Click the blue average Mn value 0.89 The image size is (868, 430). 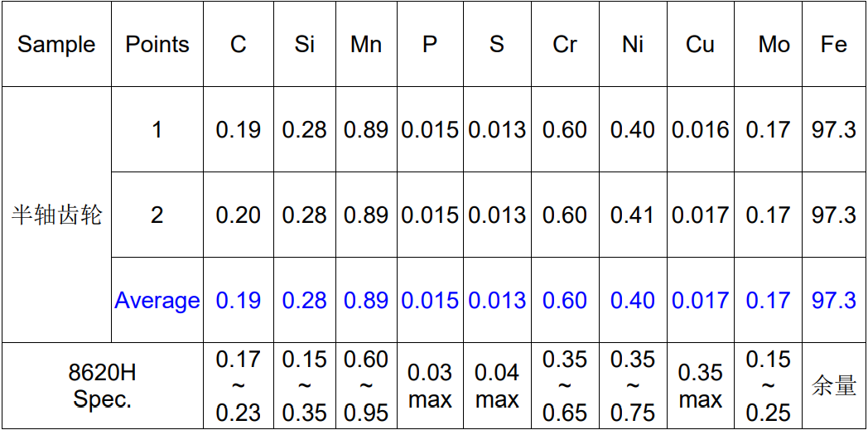pos(366,301)
